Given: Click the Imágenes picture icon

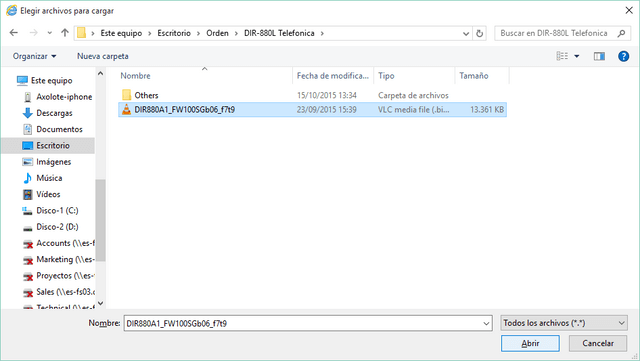Looking at the screenshot, I should [x=27, y=162].
